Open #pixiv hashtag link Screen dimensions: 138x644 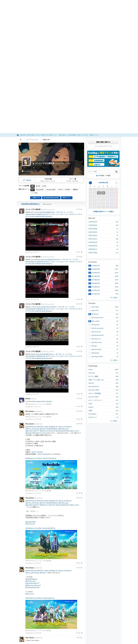[x=91, y=370]
